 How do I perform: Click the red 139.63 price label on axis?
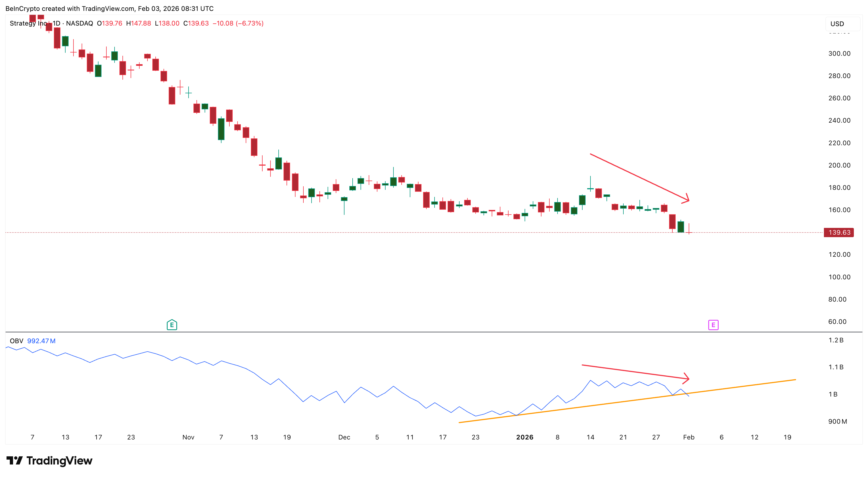tap(839, 232)
